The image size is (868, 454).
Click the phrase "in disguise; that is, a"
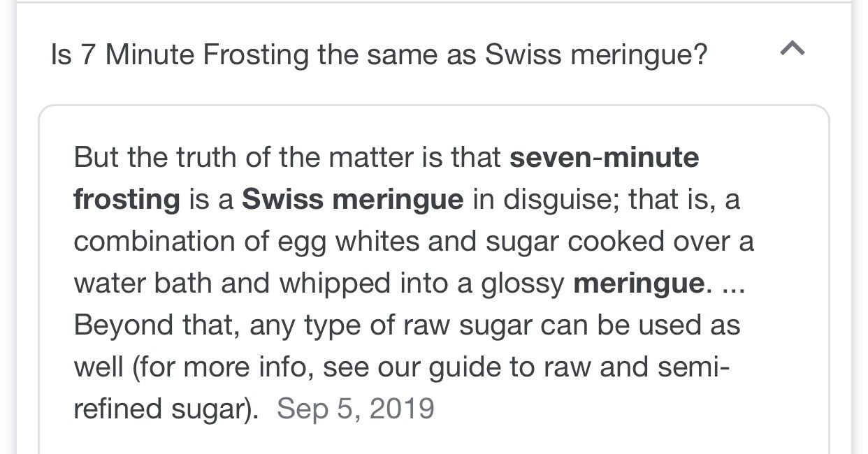(606, 200)
